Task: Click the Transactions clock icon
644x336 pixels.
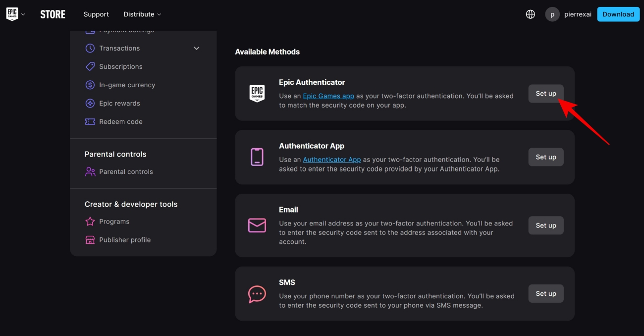Action: point(90,48)
